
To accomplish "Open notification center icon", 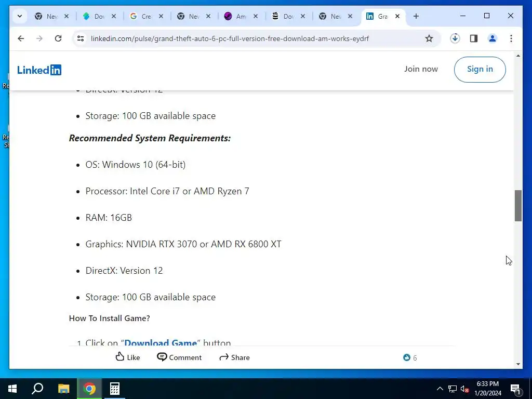I will (515, 389).
